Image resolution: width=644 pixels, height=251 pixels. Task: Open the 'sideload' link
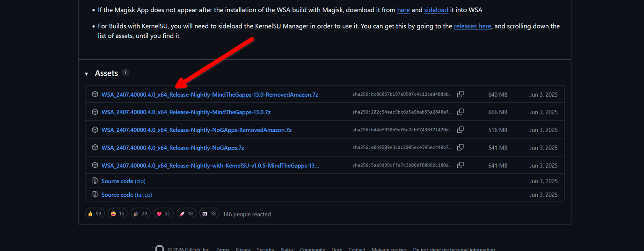(x=436, y=10)
